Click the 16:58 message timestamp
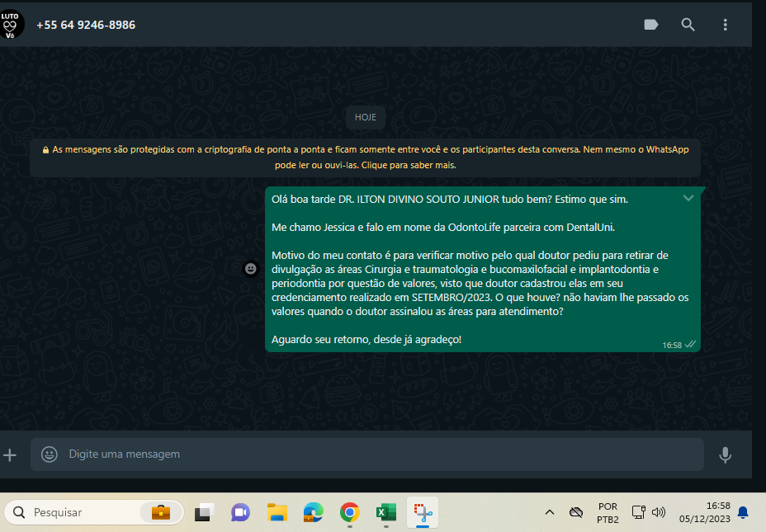Screen dimensions: 766x532 672,345
